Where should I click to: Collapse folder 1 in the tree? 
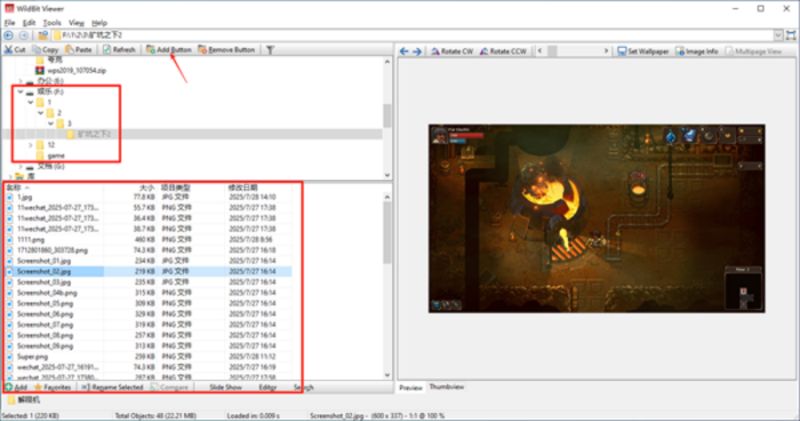(x=31, y=102)
